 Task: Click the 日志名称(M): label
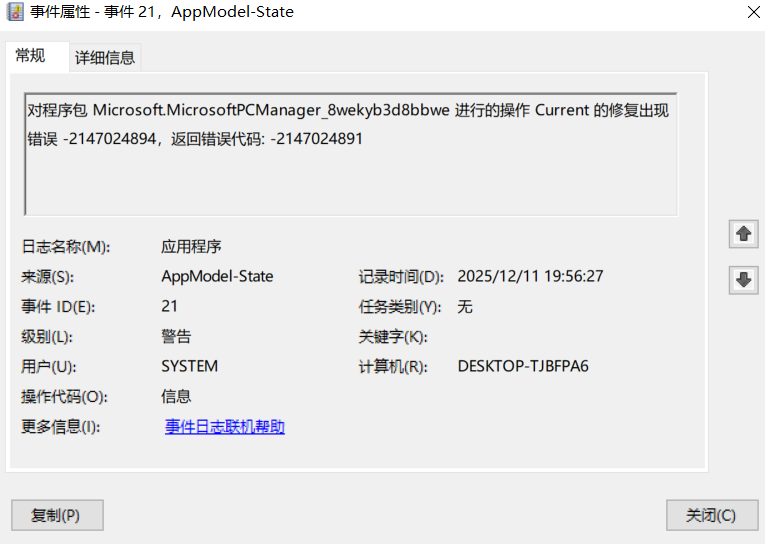click(66, 247)
